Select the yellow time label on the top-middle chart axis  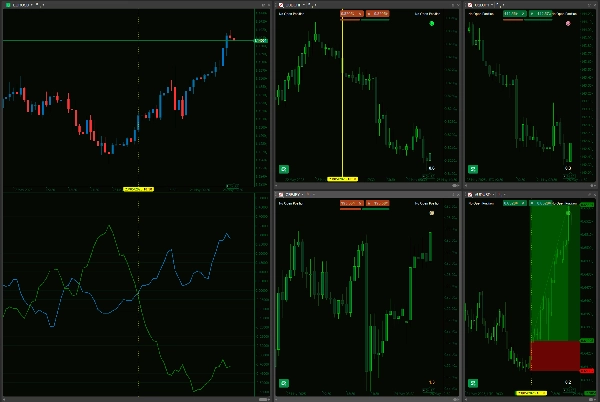tap(342, 179)
